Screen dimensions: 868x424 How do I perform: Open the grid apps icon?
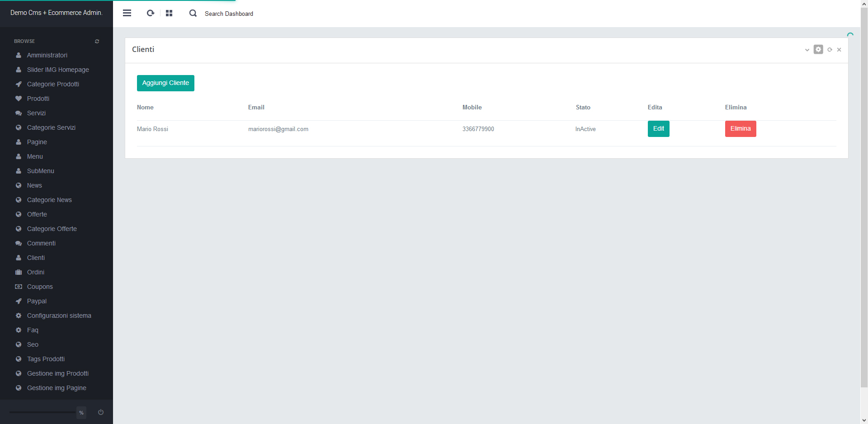click(x=169, y=13)
